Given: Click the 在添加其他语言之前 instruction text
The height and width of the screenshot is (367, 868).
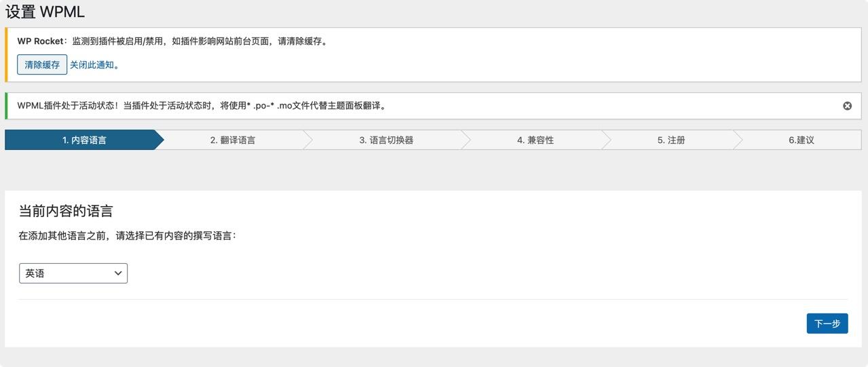Looking at the screenshot, I should coord(128,236).
